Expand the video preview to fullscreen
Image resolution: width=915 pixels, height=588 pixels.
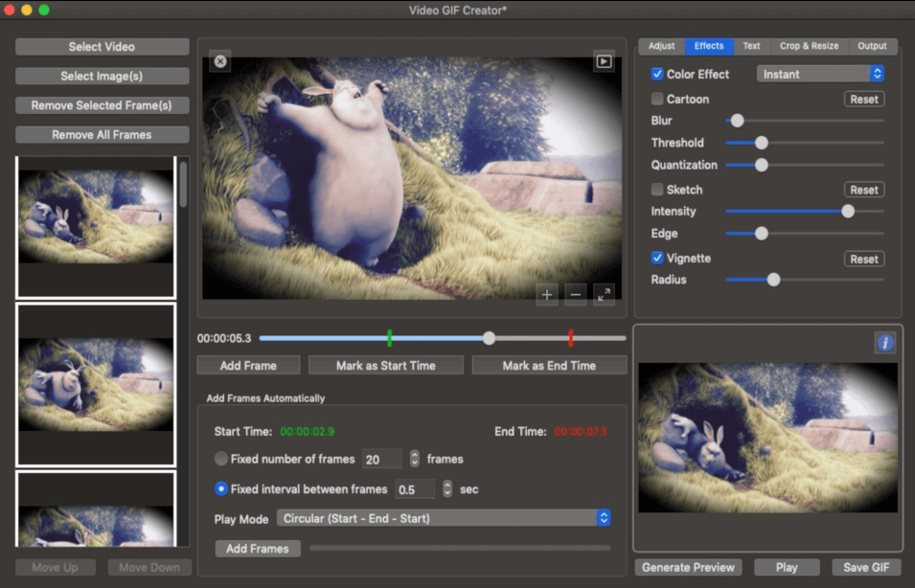(604, 295)
